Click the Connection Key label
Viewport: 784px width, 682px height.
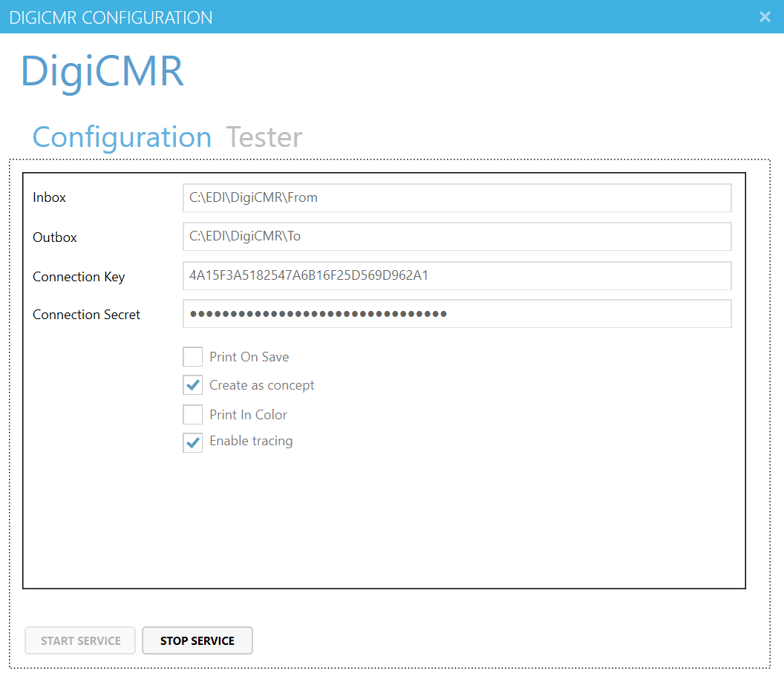tap(79, 276)
